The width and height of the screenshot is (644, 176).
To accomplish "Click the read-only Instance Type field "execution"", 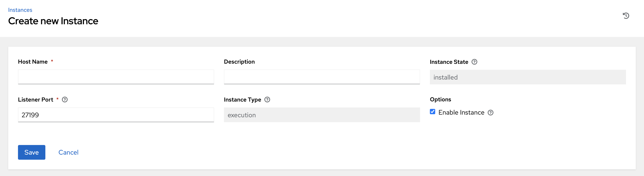I will pyautogui.click(x=322, y=115).
